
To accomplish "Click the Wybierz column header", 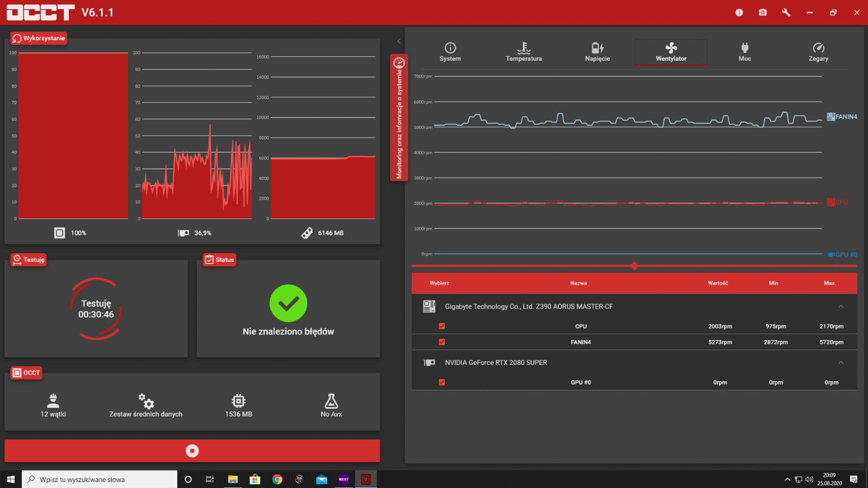I will coord(439,283).
